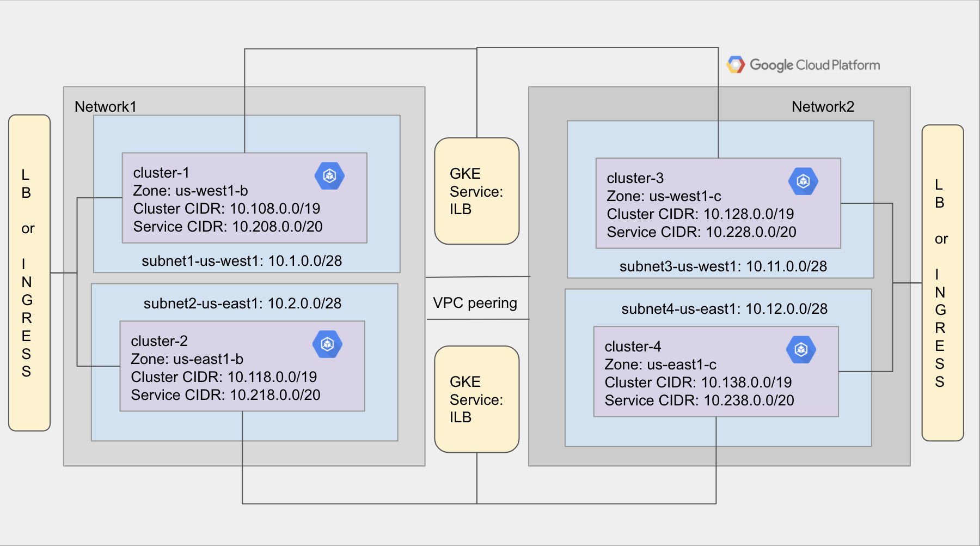The width and height of the screenshot is (980, 546).
Task: Click the GKE hexagon icon in cluster-1
Action: click(x=329, y=176)
